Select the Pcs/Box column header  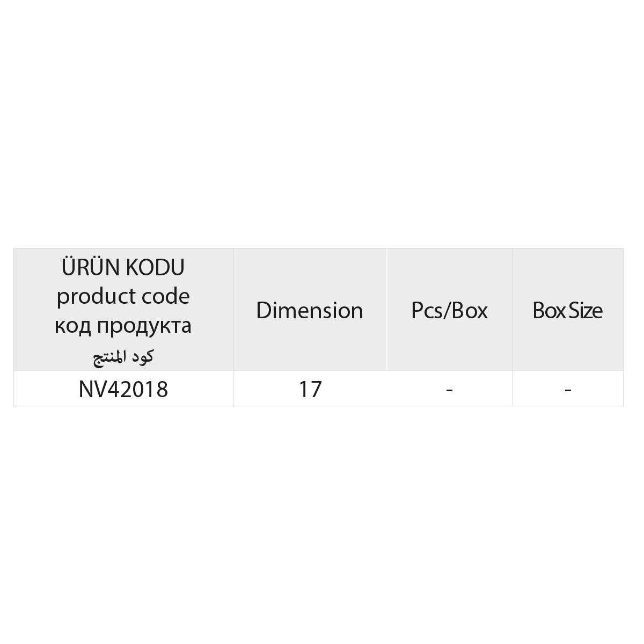pyautogui.click(x=449, y=311)
